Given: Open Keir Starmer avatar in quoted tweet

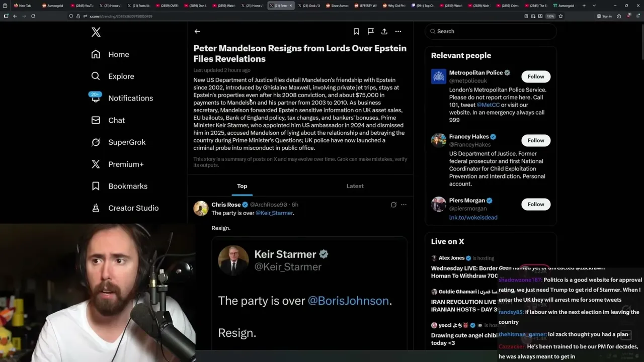Looking at the screenshot, I should [x=233, y=260].
